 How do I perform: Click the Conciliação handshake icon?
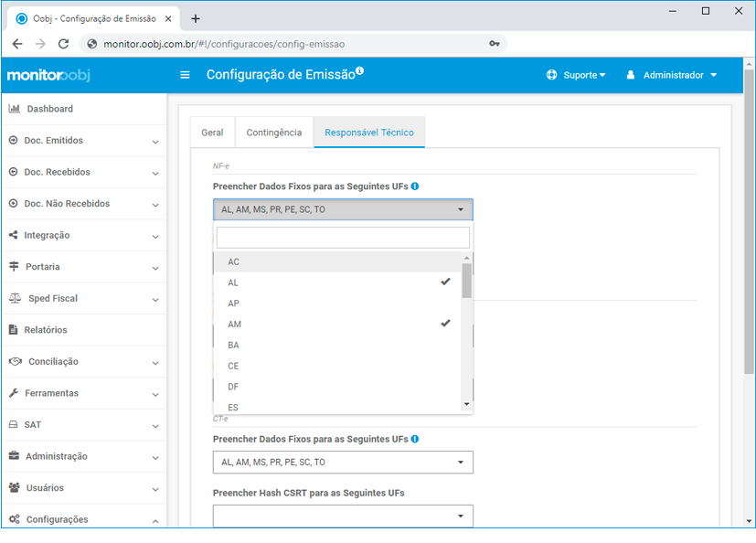tap(16, 361)
